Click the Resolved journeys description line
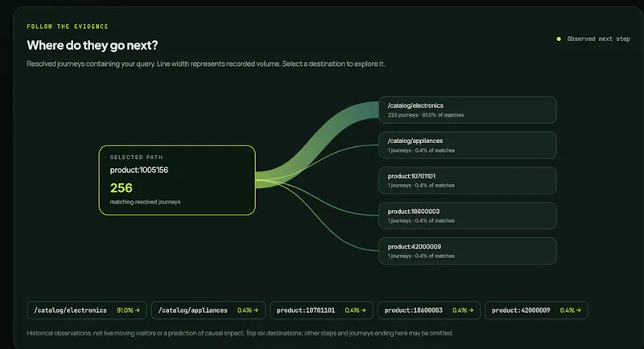 (206, 64)
